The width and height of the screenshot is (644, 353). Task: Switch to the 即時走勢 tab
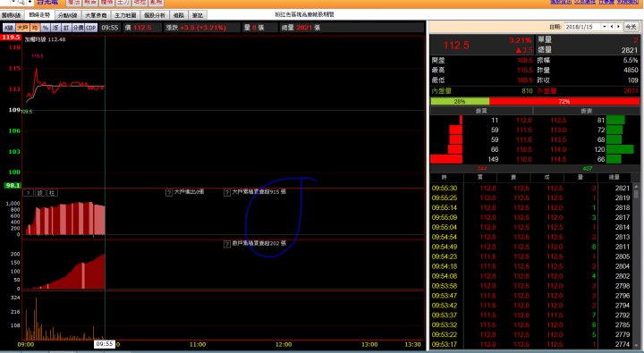coord(39,15)
